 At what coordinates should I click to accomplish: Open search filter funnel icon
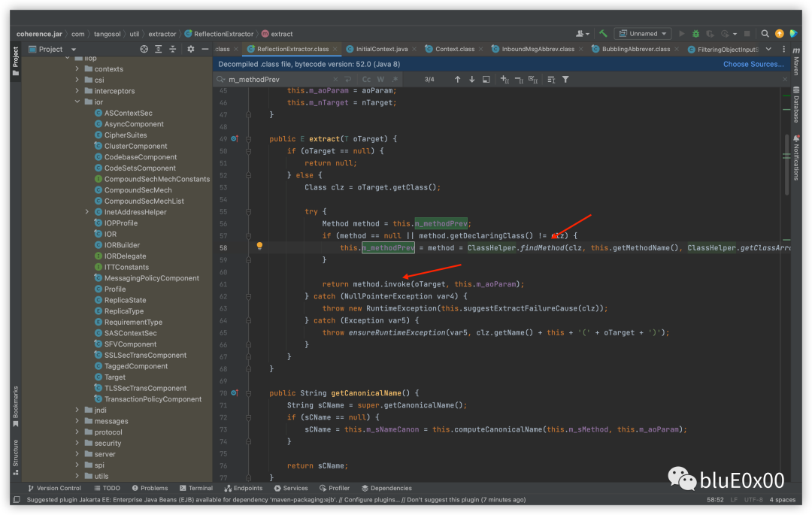click(x=565, y=79)
